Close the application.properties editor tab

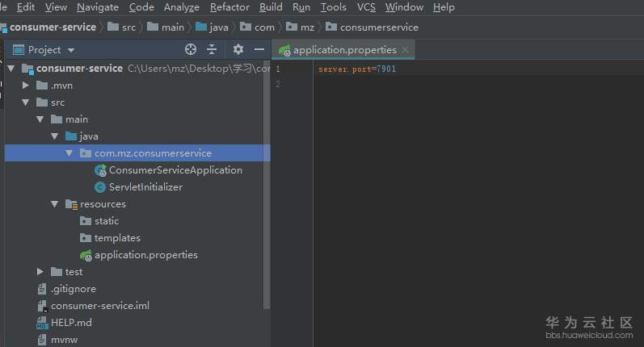coord(406,50)
